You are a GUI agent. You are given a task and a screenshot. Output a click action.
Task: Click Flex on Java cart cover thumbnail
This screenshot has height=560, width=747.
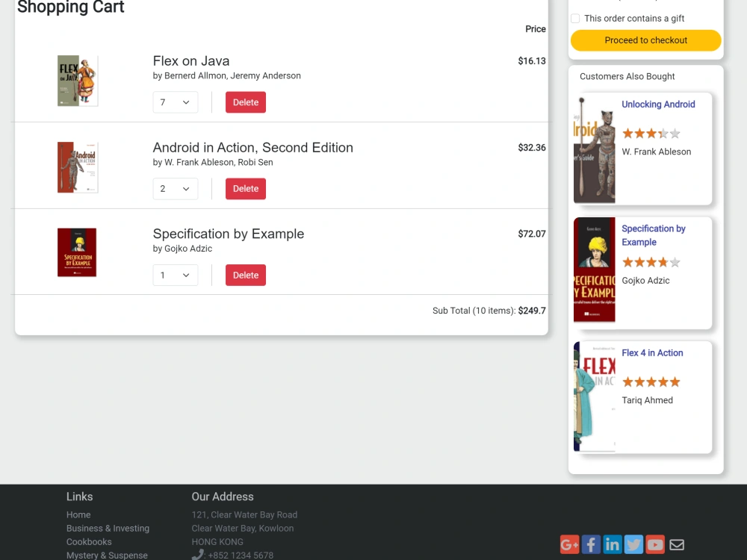click(78, 81)
